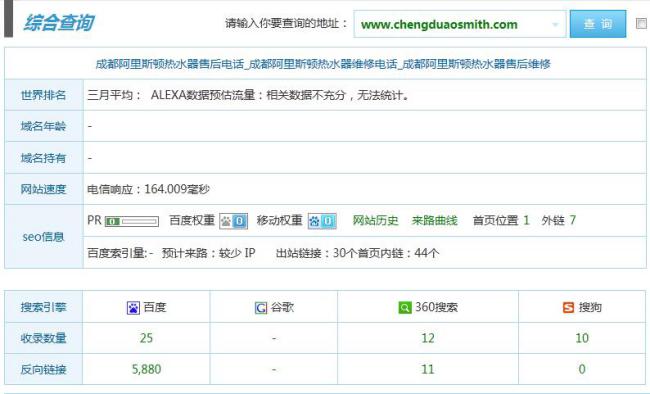Screen dimensions: 650x394
Task: Expand the URL address dropdown arrow
Action: click(x=555, y=24)
